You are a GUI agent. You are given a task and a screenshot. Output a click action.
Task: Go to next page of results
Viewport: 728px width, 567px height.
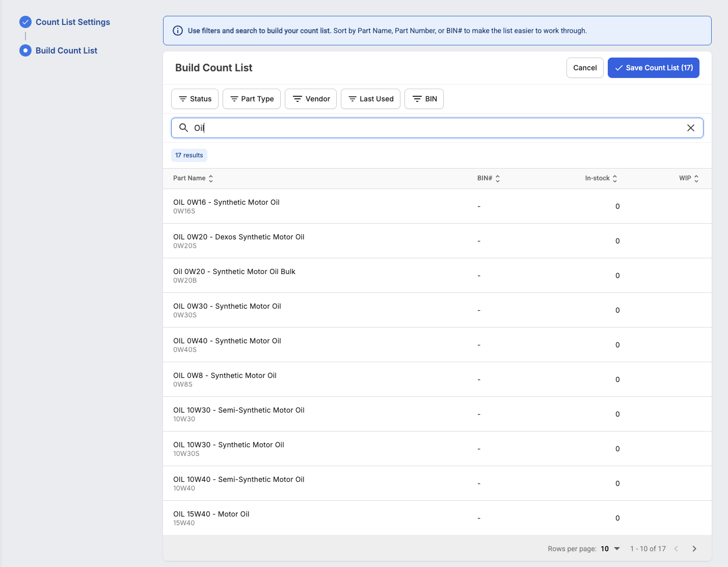coord(694,549)
